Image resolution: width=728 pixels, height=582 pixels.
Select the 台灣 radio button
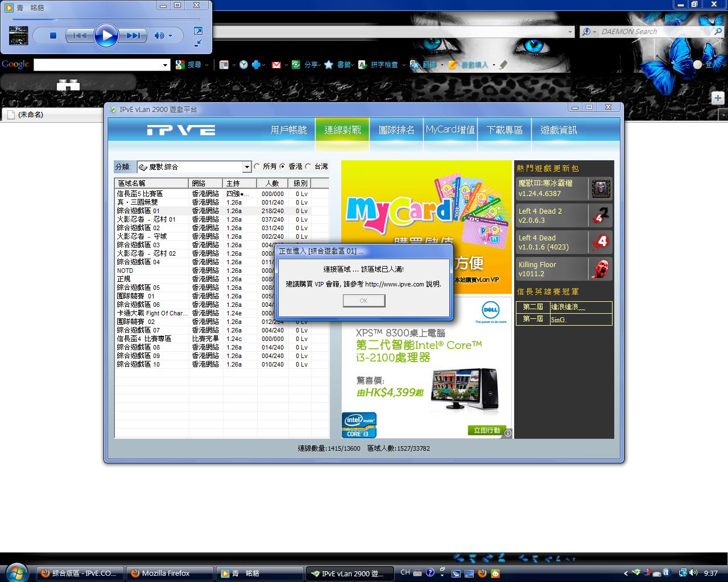[308, 167]
